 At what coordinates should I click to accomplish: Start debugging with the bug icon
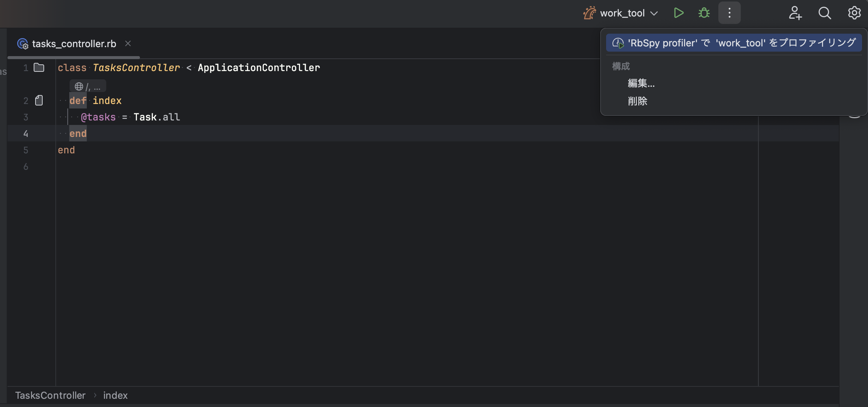click(x=704, y=13)
